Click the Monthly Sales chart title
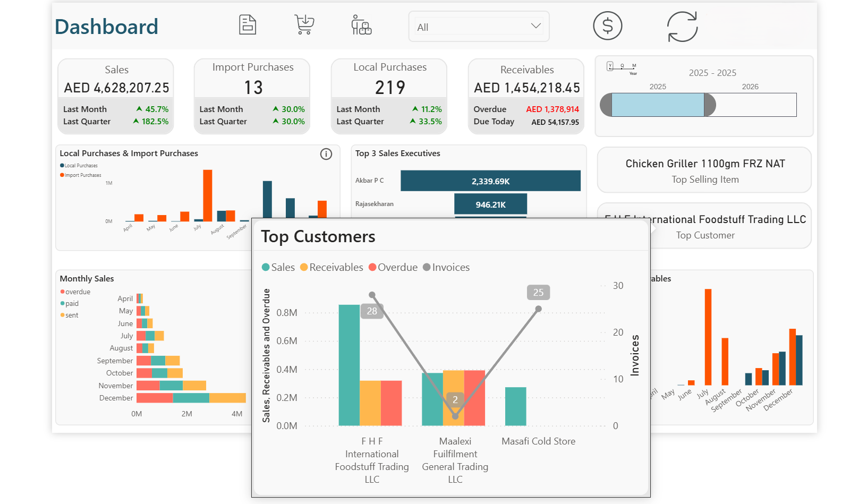This screenshot has width=867, height=504. click(x=87, y=278)
